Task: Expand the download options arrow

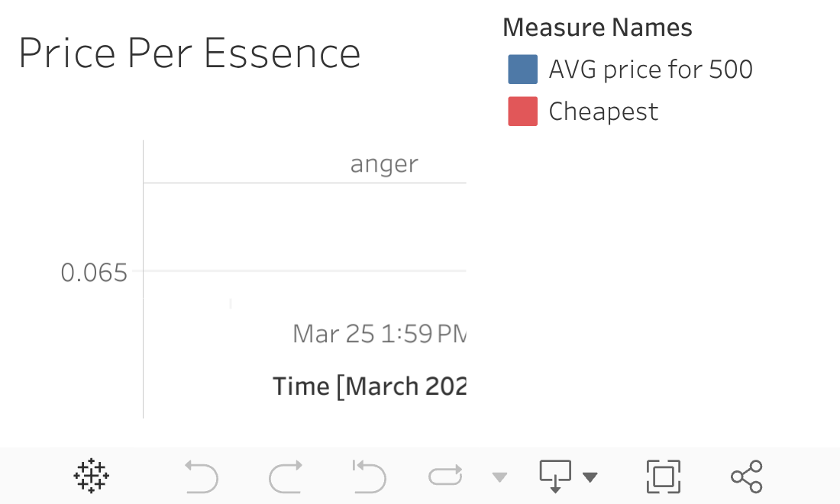Action: 590,478
